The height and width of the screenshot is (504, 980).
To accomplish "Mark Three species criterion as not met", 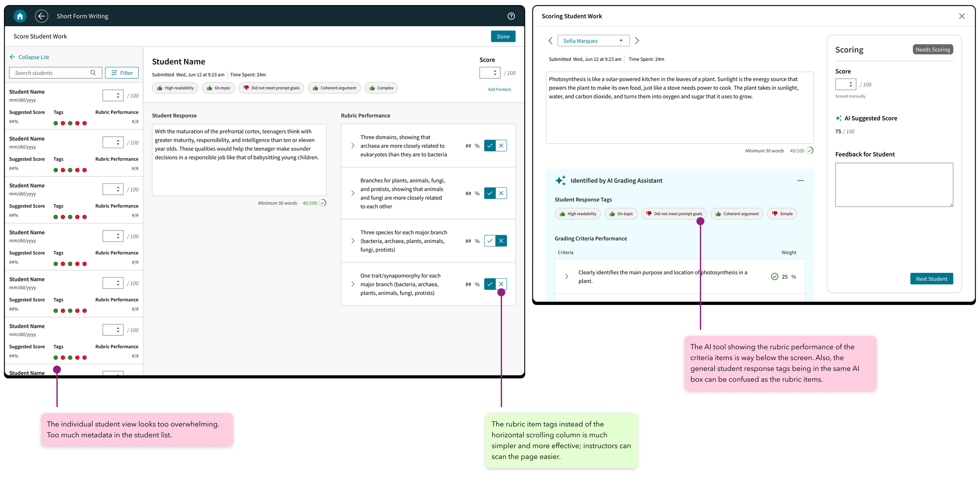I will point(501,241).
